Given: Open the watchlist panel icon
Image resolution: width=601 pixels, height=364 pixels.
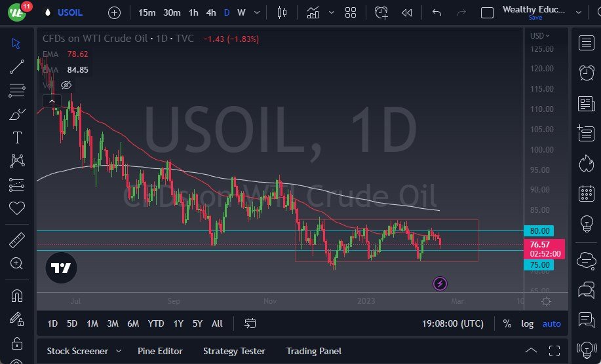Looking at the screenshot, I should click(587, 43).
